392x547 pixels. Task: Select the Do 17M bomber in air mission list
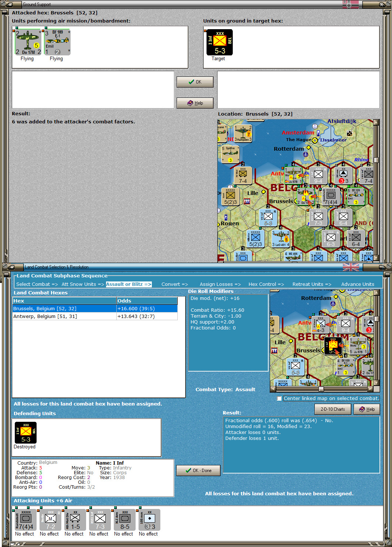coord(28,42)
